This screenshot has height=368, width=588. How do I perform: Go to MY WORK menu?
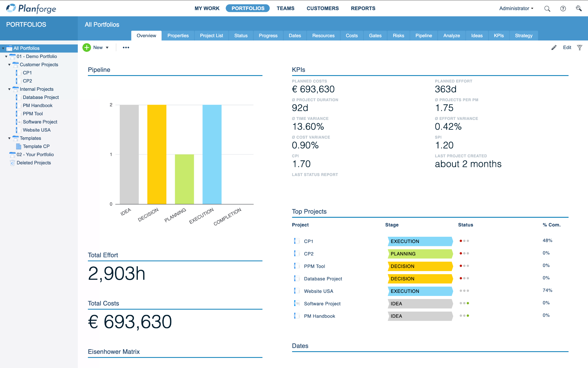coord(207,8)
